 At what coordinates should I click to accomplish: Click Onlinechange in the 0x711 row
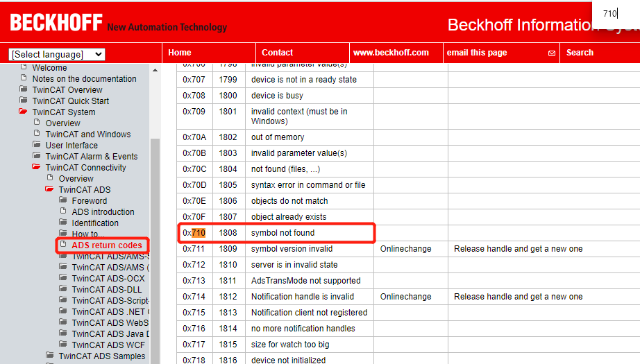[405, 249]
